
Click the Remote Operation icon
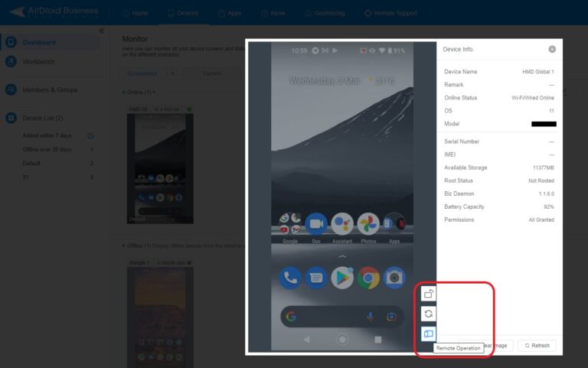[428, 334]
